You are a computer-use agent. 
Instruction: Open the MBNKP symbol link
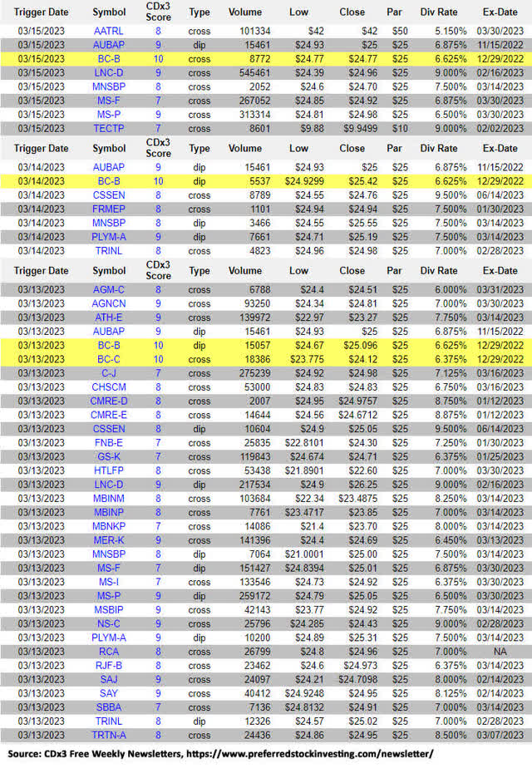pyautogui.click(x=108, y=526)
